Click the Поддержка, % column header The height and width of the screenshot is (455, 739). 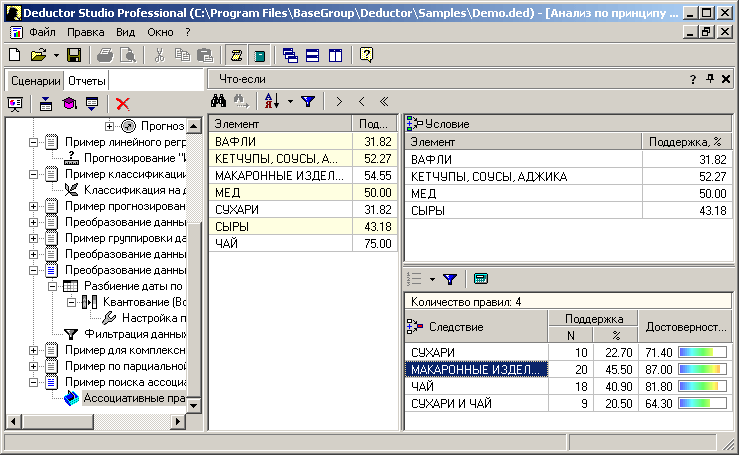pyautogui.click(x=686, y=142)
